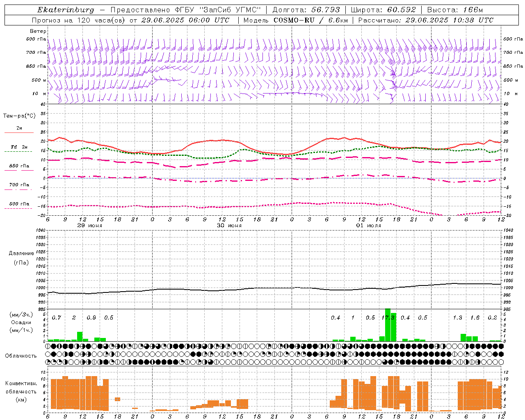
Task: Click the 29 июня date label
Action: coord(90,226)
